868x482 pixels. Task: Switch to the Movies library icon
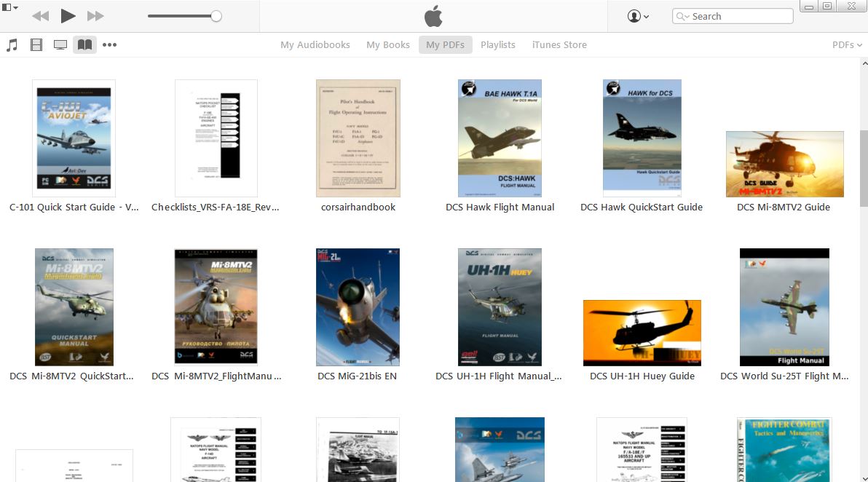click(x=36, y=45)
